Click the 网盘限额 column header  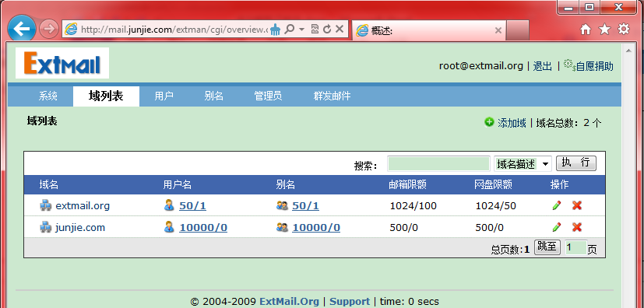point(493,185)
